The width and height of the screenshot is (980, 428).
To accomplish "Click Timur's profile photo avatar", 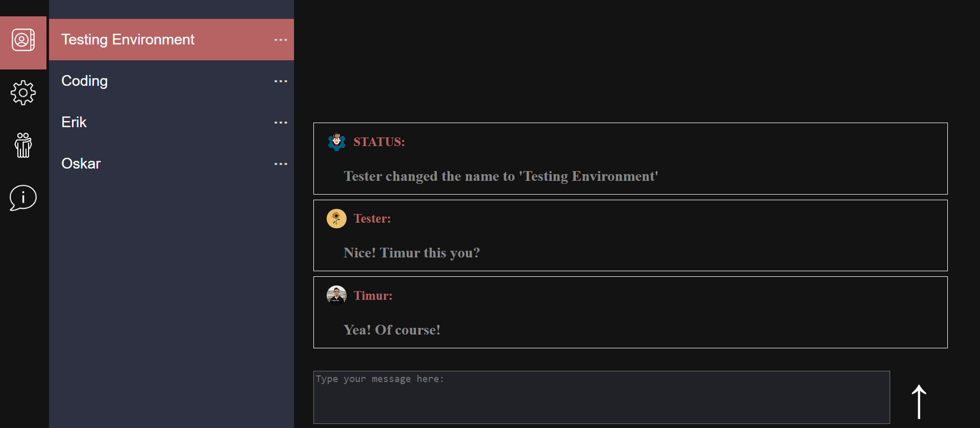I will click(x=336, y=295).
